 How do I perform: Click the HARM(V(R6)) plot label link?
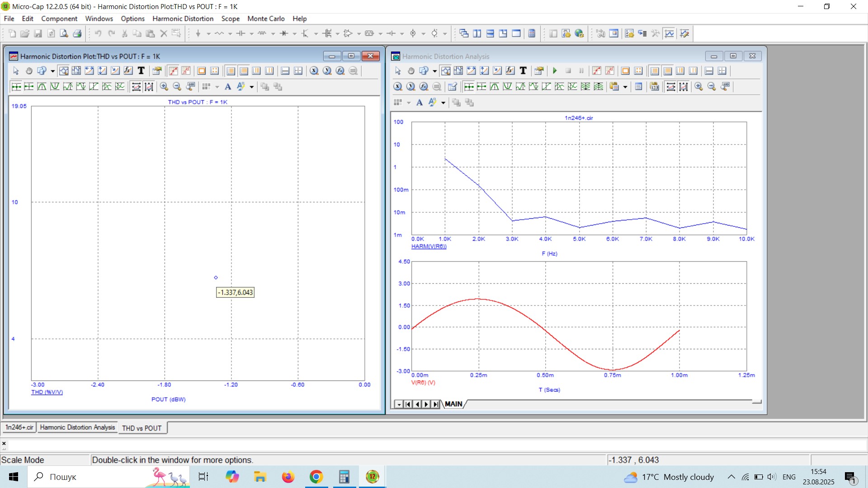click(429, 246)
